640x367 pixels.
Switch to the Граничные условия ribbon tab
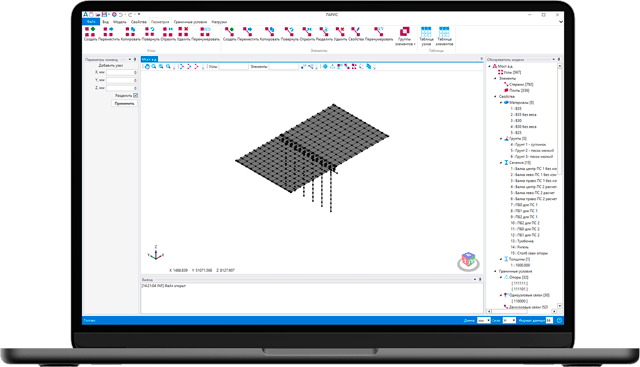pyautogui.click(x=190, y=22)
